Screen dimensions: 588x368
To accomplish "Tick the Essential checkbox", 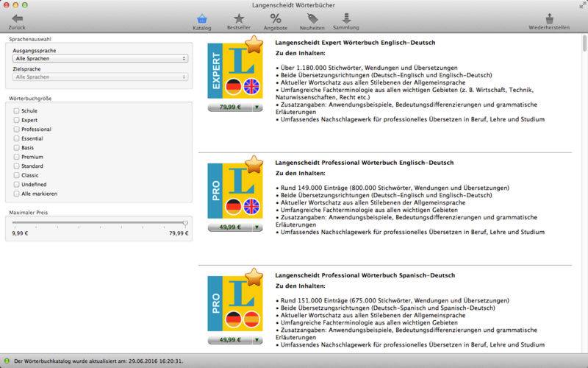I will point(16,138).
